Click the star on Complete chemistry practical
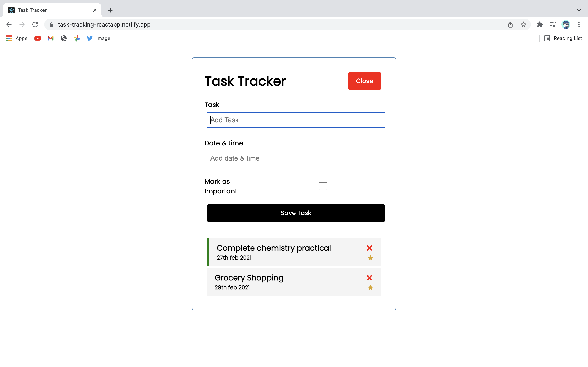The width and height of the screenshot is (588, 367). coord(370,258)
